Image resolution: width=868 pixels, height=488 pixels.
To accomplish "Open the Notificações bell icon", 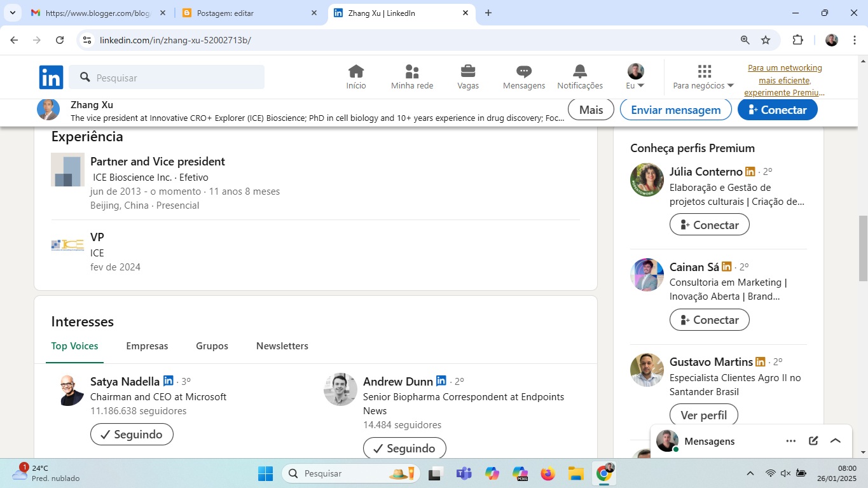I will point(580,77).
